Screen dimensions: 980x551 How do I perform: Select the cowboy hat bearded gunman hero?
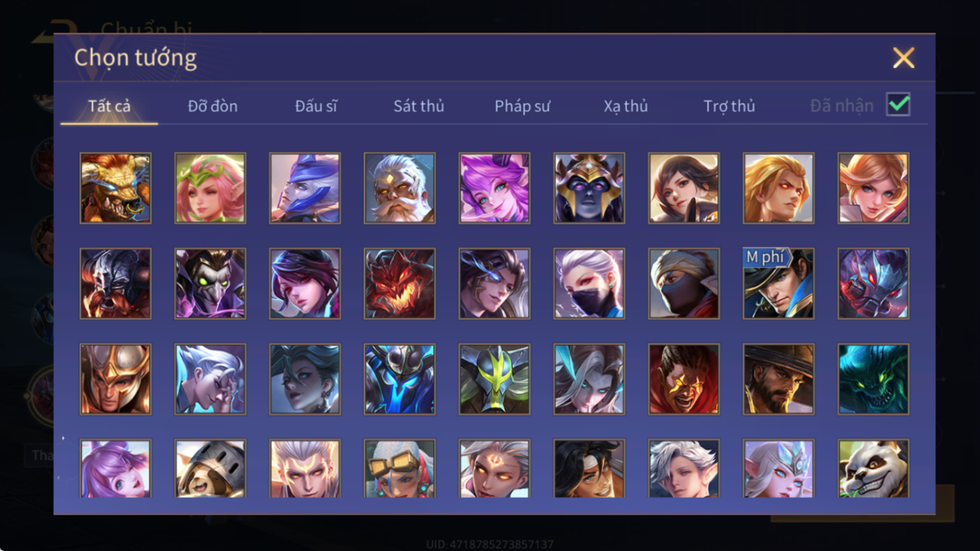(779, 379)
